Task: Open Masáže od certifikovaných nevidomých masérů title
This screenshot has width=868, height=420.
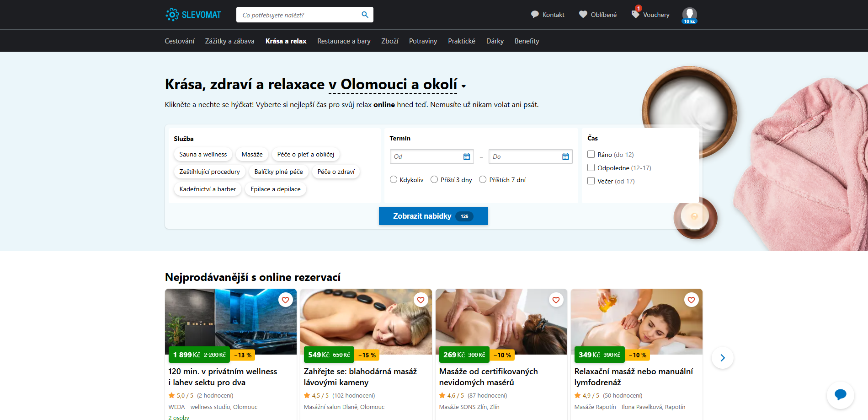Action: (x=489, y=377)
